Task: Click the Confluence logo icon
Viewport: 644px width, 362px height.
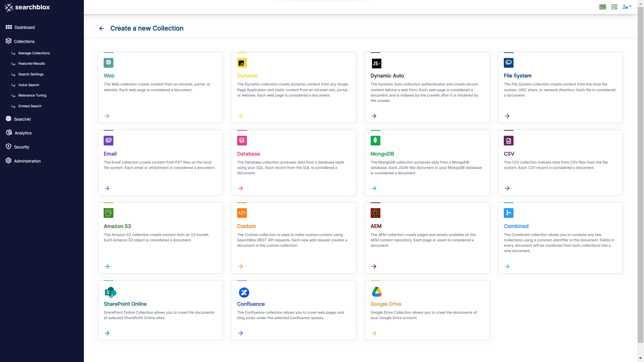Action: click(244, 292)
